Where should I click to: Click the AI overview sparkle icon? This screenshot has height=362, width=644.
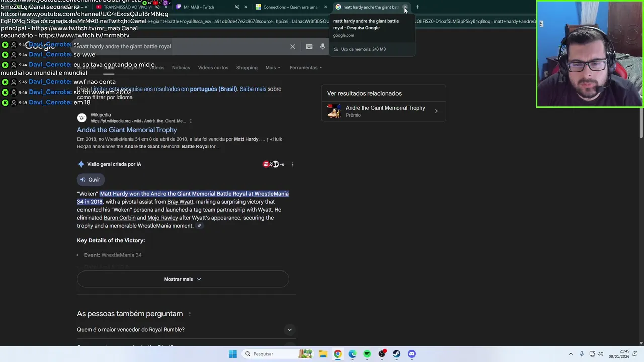pos(80,164)
